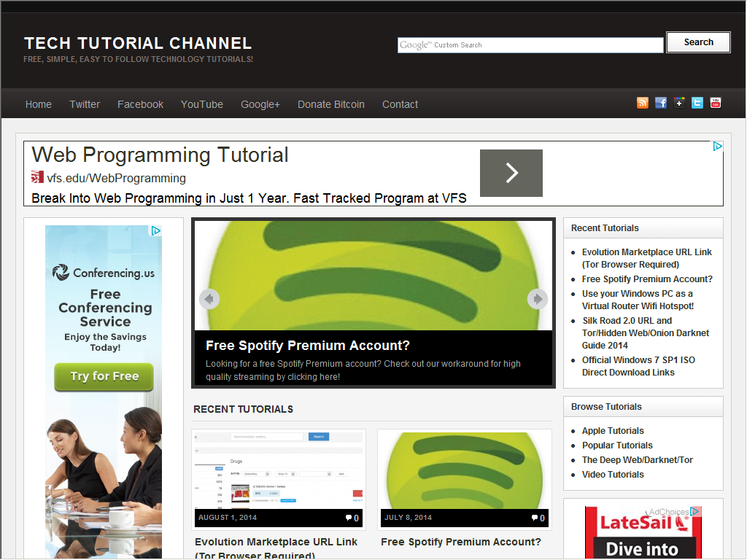Click the featured slide description text

coord(363,370)
